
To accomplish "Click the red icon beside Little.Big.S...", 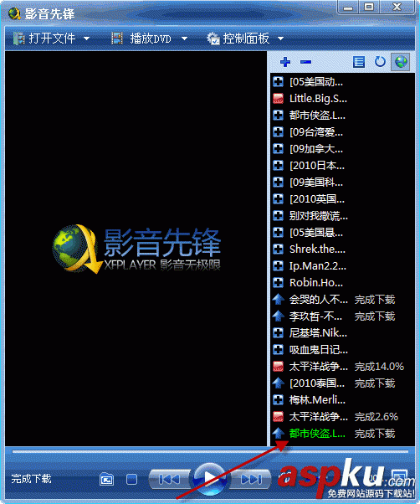I will click(x=278, y=98).
